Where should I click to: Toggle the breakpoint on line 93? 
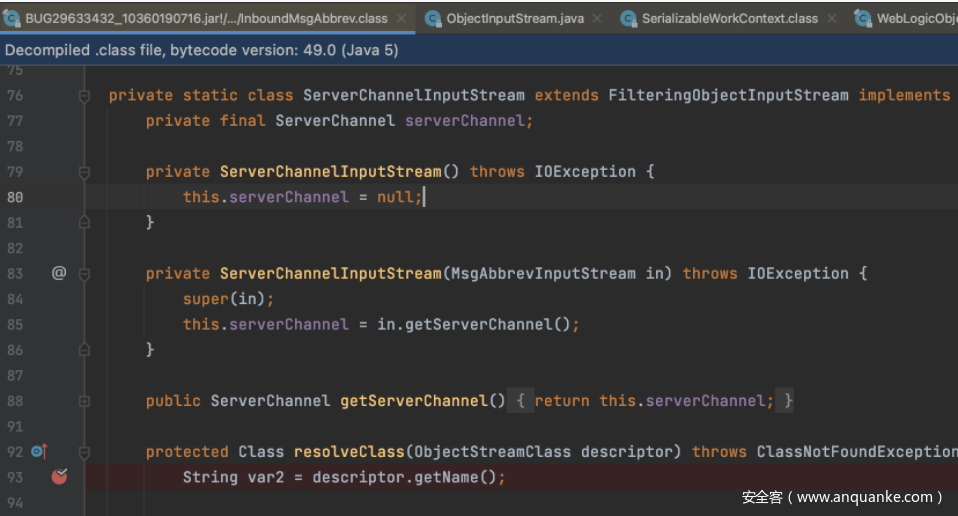coord(59,477)
